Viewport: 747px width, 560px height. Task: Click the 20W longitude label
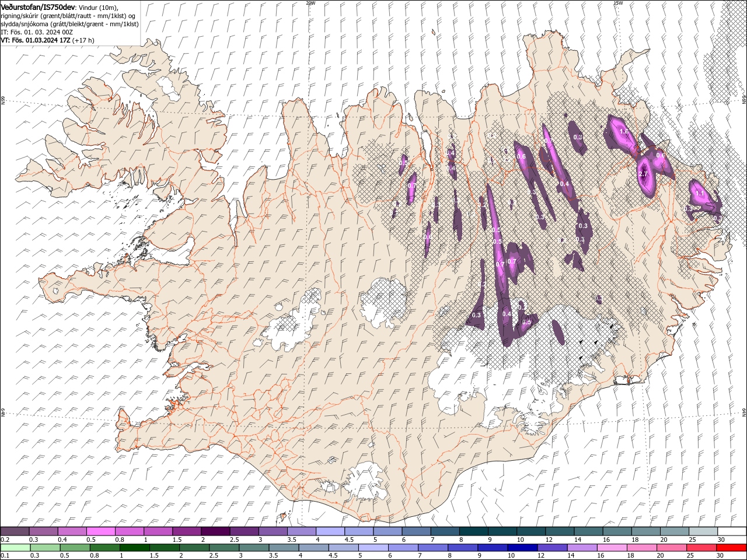pyautogui.click(x=310, y=3)
